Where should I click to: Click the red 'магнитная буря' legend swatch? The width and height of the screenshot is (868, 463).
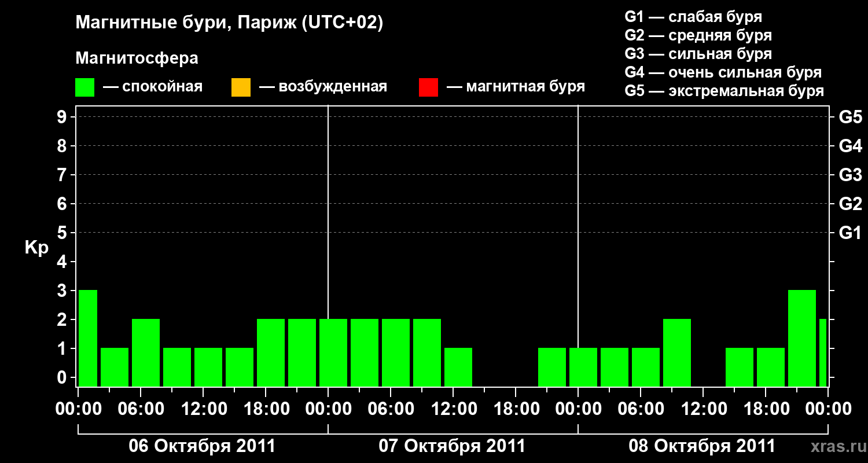[x=428, y=87]
